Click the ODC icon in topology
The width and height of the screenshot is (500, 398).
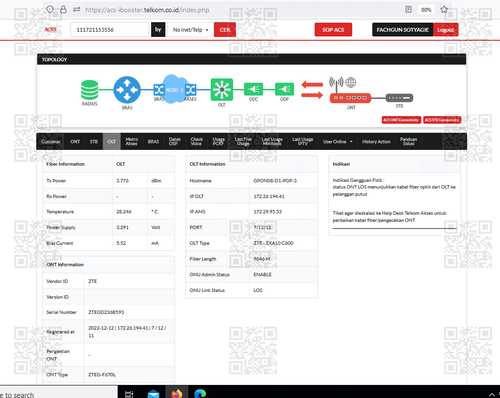tap(253, 89)
